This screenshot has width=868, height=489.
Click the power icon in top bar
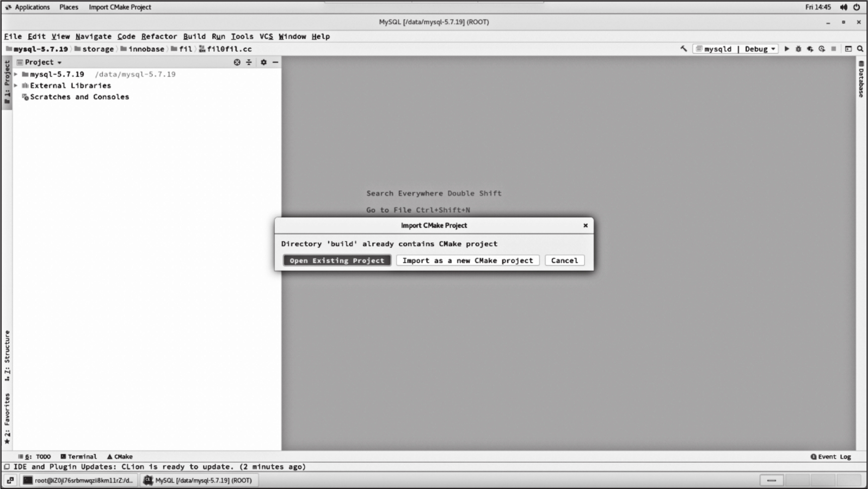click(x=857, y=7)
